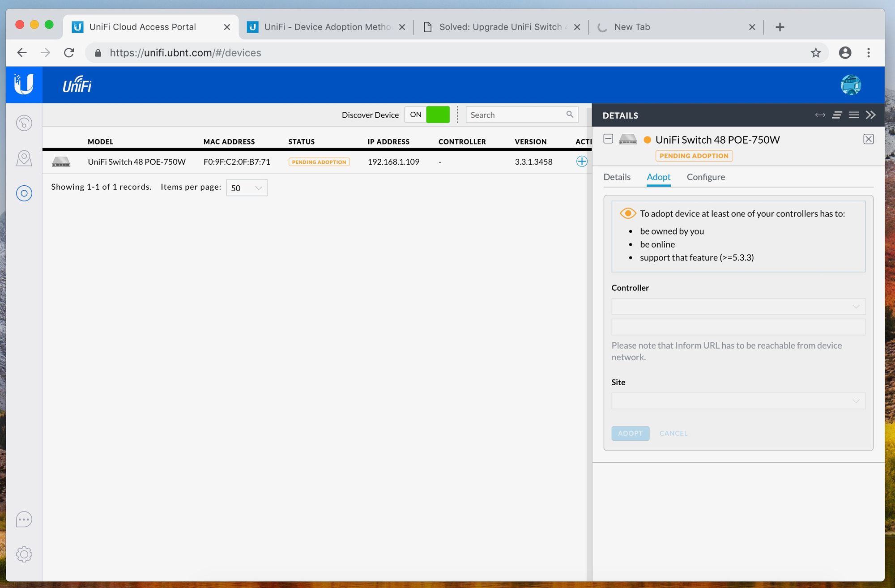
Task: Toggle the Discover Device ON switch
Action: coord(427,115)
